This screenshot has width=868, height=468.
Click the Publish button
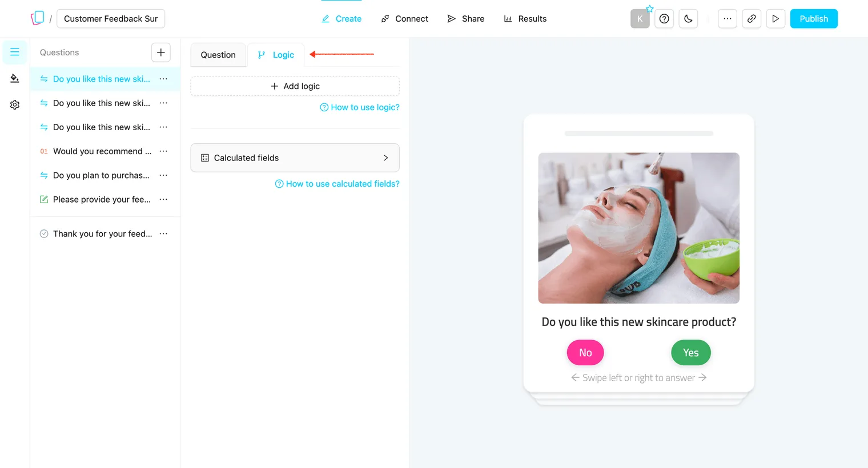[x=814, y=19]
